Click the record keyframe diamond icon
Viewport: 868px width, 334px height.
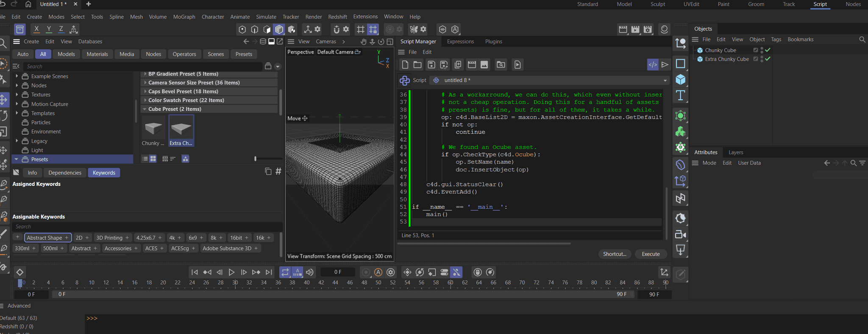(x=19, y=272)
